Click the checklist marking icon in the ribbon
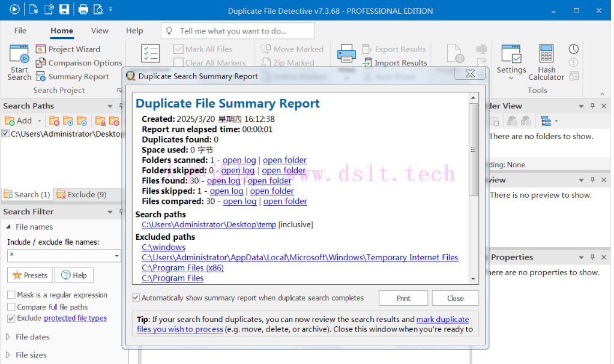The width and height of the screenshot is (614, 364). point(151,53)
